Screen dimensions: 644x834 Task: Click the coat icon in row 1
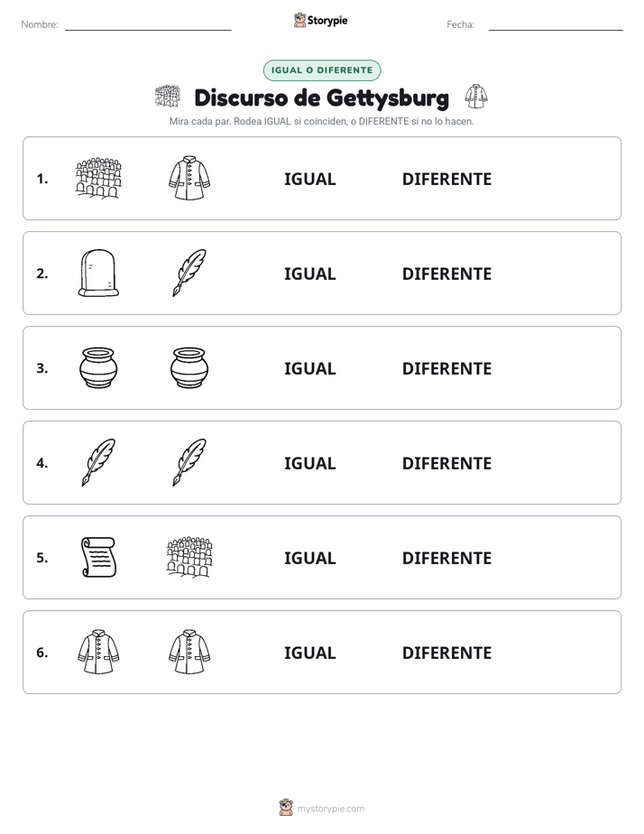(x=189, y=178)
